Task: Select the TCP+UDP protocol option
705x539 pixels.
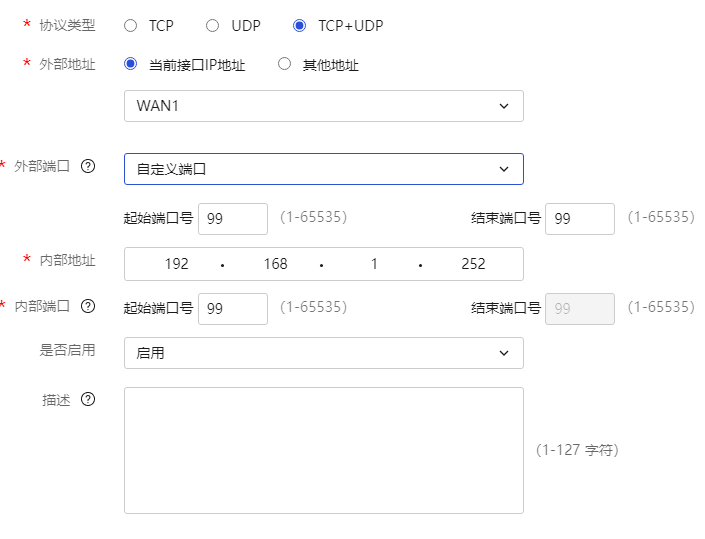Action: coord(299,26)
